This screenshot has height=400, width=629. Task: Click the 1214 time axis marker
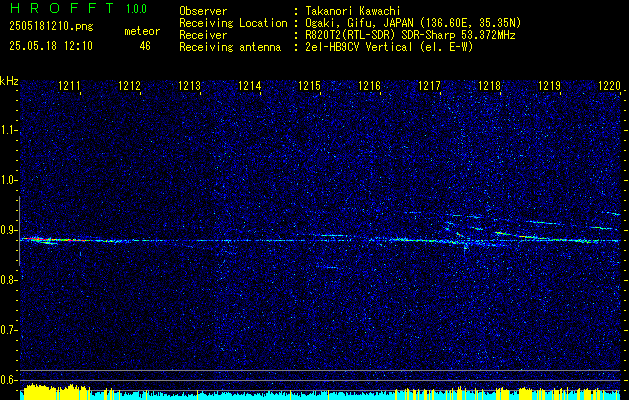[250, 85]
